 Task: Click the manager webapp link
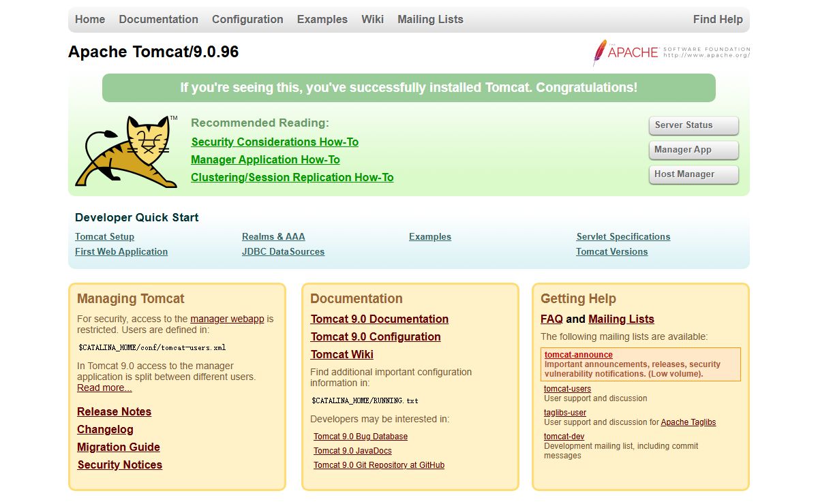pyautogui.click(x=227, y=319)
